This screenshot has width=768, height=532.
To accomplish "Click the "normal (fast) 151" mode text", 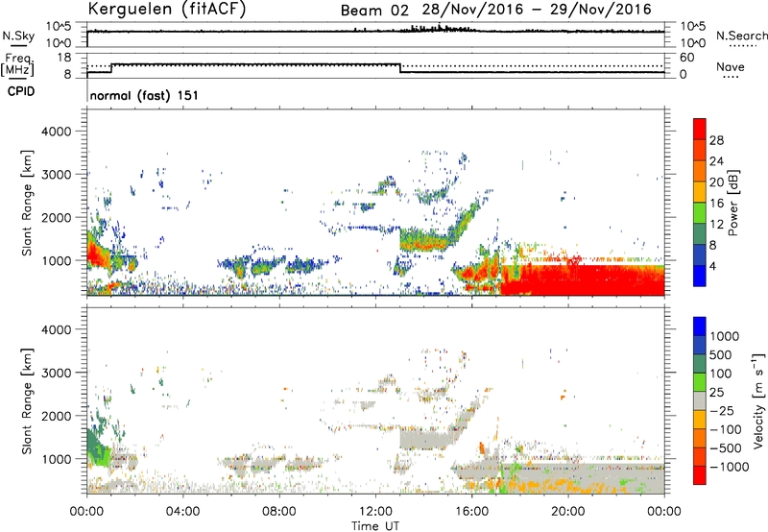I will tap(144, 95).
